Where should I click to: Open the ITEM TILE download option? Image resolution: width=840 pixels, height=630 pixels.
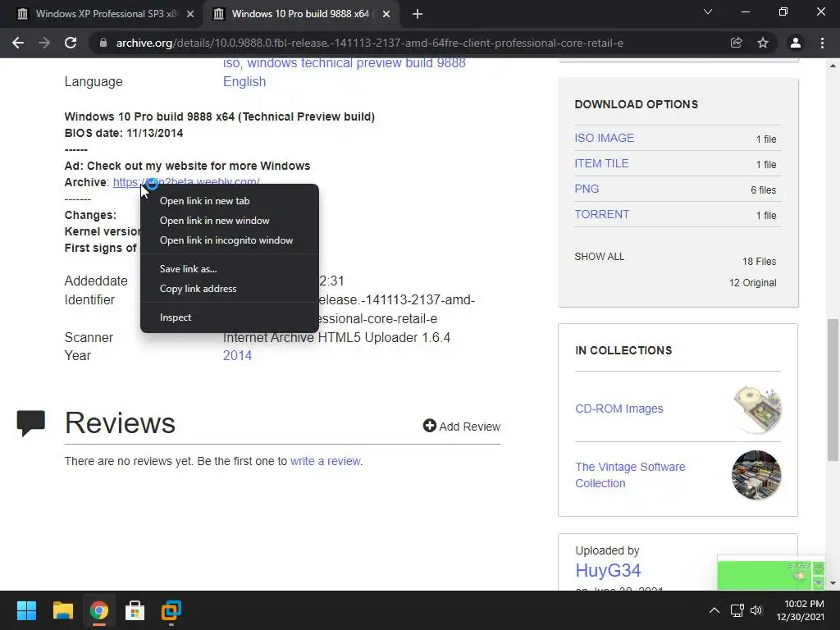point(601,163)
